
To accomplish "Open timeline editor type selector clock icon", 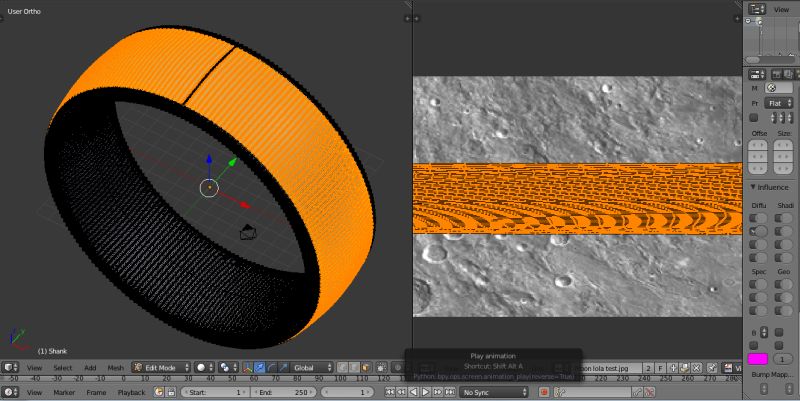I will [10, 392].
